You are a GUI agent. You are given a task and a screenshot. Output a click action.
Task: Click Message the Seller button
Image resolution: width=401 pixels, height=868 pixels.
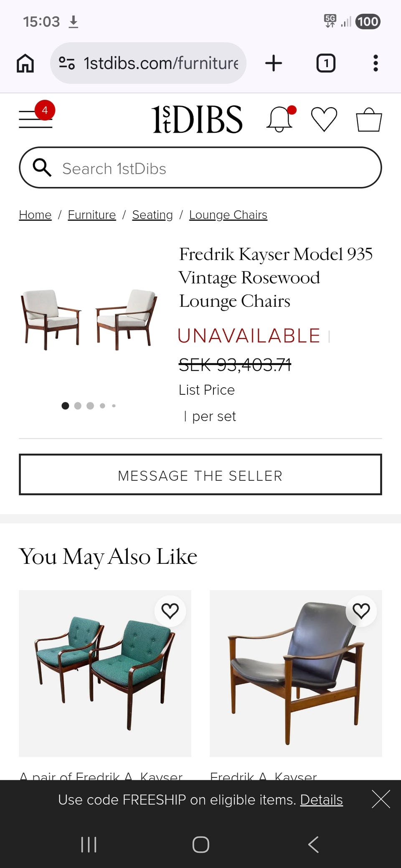pyautogui.click(x=200, y=474)
